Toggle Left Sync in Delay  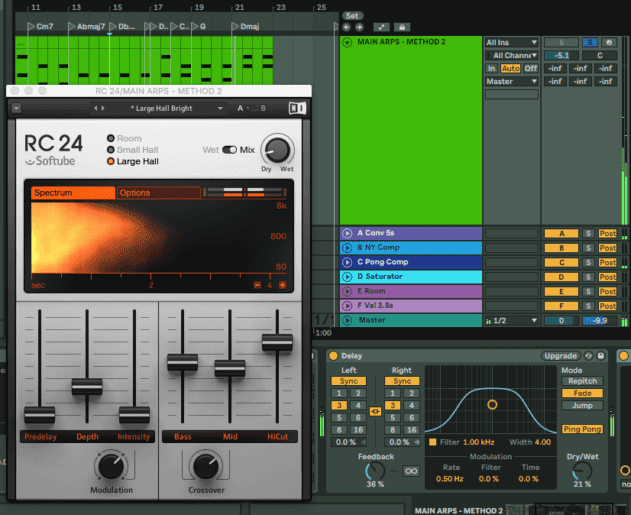[x=348, y=381]
